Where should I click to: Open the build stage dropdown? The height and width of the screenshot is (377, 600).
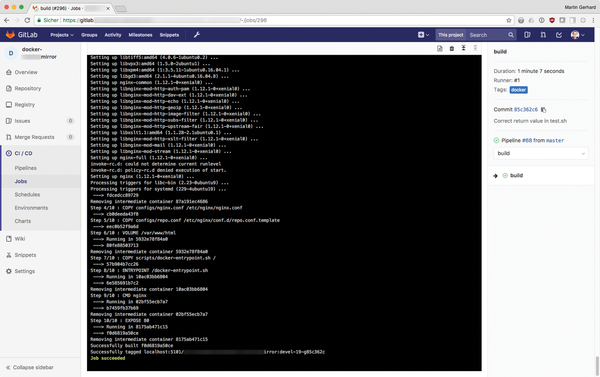[541, 153]
